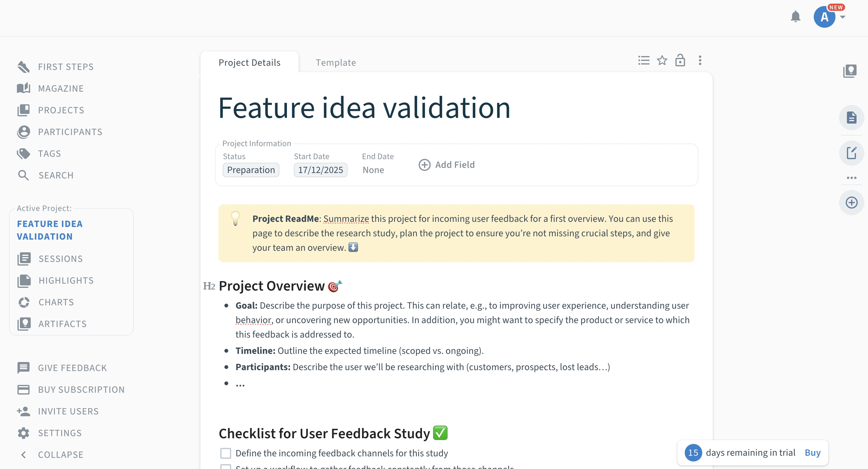Check off 'Define the incoming feedback channels'
Image resolution: width=868 pixels, height=469 pixels.
tap(225, 453)
